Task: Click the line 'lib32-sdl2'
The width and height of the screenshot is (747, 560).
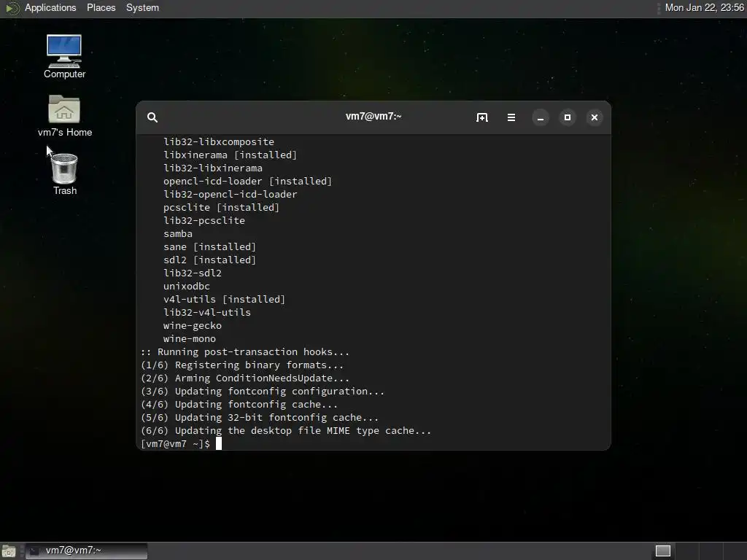Action: point(193,273)
